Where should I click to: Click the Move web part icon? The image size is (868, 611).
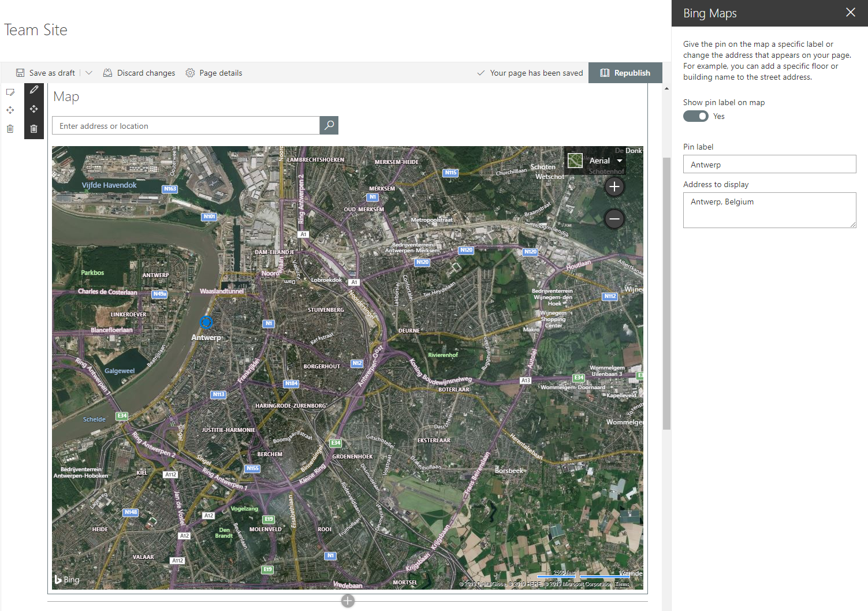point(34,109)
